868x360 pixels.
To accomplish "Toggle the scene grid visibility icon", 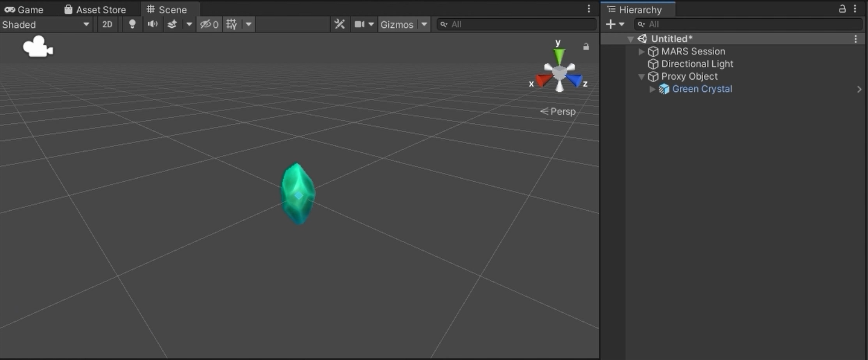I will (x=232, y=24).
